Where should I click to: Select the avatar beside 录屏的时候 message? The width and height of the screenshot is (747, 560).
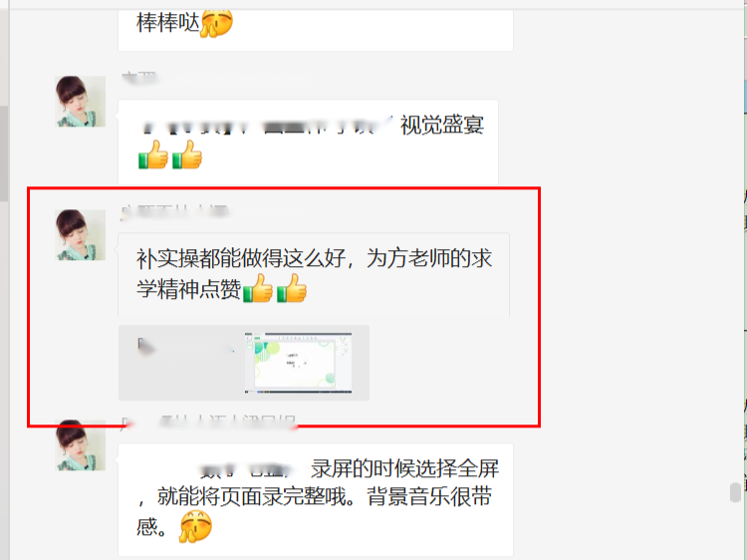80,445
